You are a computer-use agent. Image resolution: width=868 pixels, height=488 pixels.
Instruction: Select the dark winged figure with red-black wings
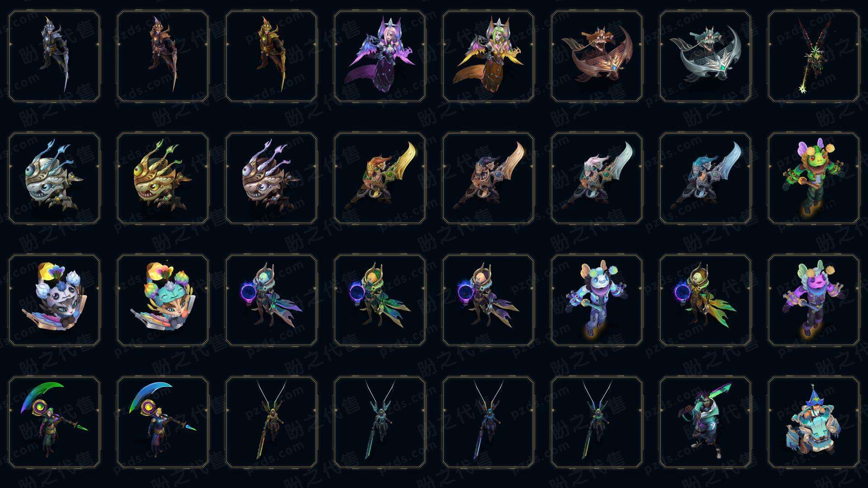point(814,56)
